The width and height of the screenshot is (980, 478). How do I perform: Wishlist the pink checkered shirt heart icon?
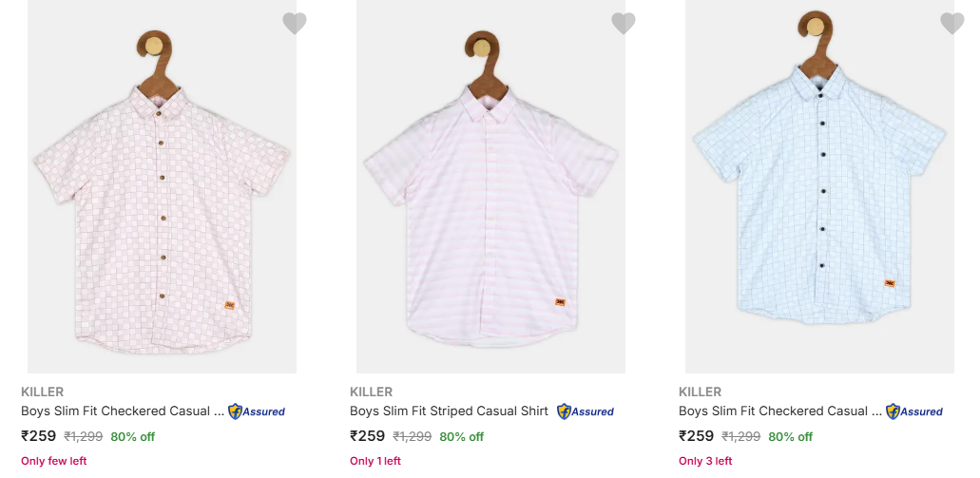(295, 24)
